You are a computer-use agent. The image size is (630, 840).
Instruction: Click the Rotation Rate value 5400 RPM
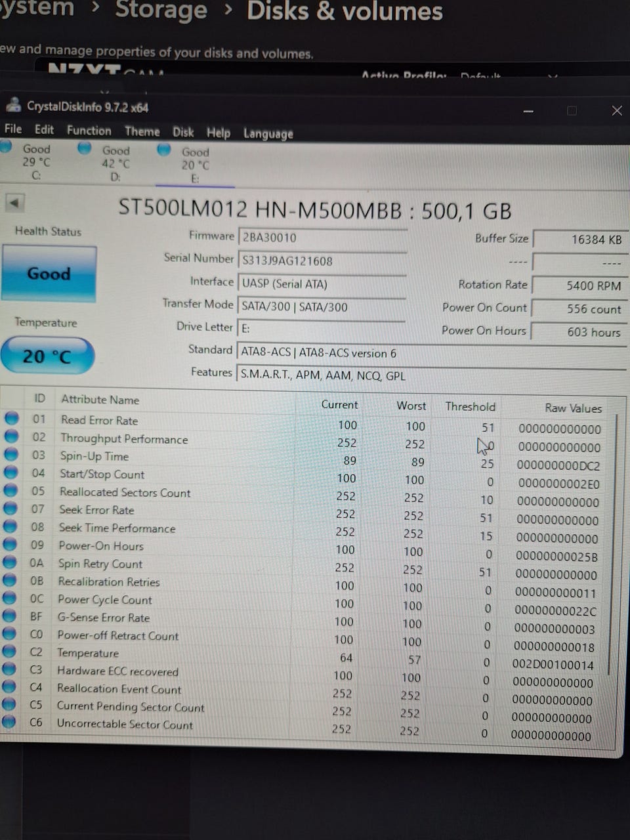579,285
